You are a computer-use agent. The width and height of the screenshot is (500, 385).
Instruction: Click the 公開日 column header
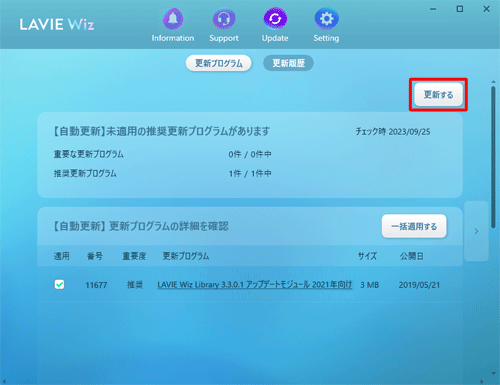(x=412, y=256)
